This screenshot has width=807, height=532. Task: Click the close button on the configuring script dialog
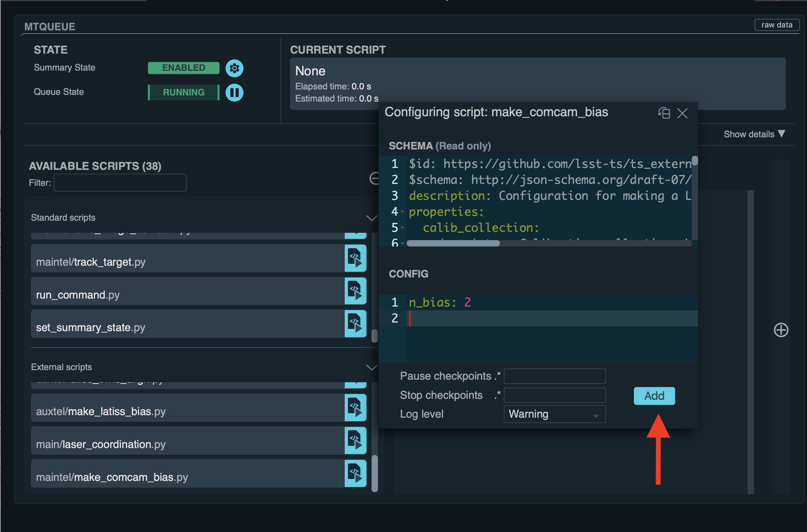[x=683, y=113]
